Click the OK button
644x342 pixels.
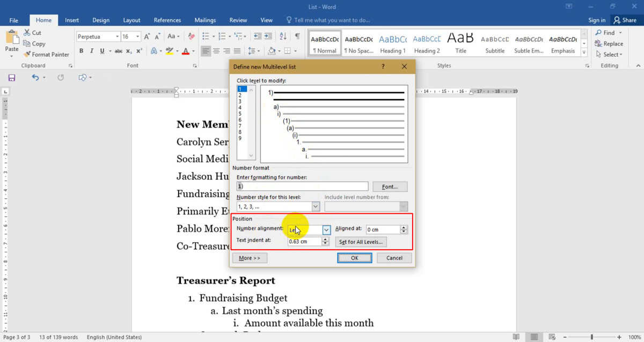(x=355, y=258)
